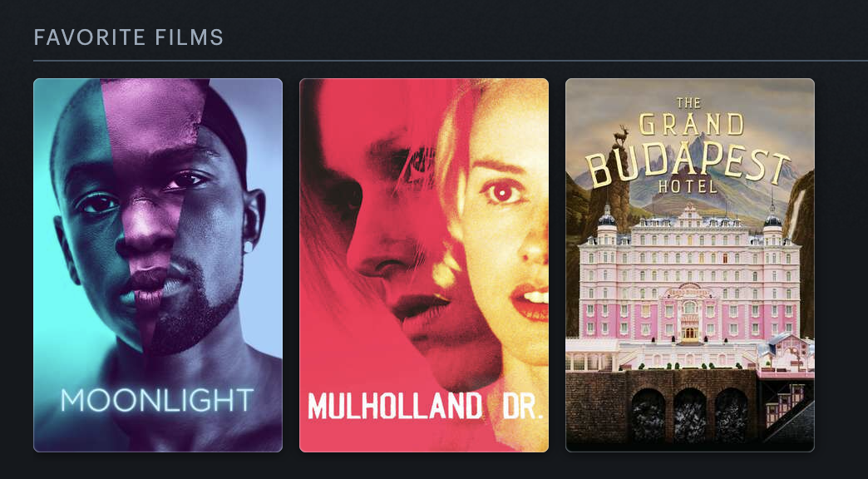Screen dimensions: 868x479
Task: Click the stone arches below the hotel
Action: (x=690, y=415)
